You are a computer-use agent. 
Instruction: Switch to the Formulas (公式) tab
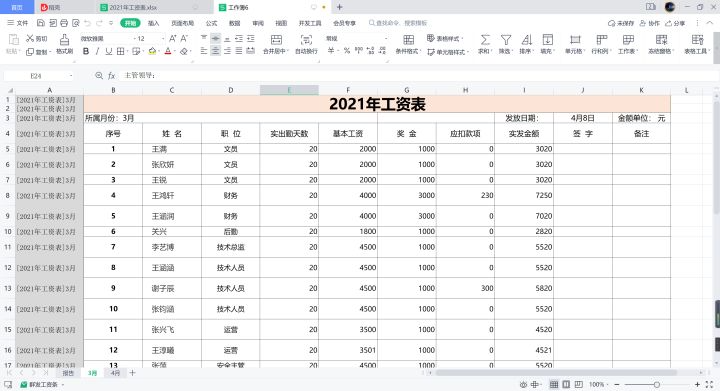[x=211, y=23]
